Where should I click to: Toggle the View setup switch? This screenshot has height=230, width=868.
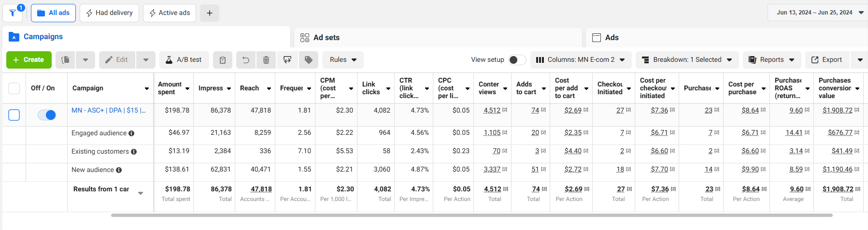(x=517, y=60)
